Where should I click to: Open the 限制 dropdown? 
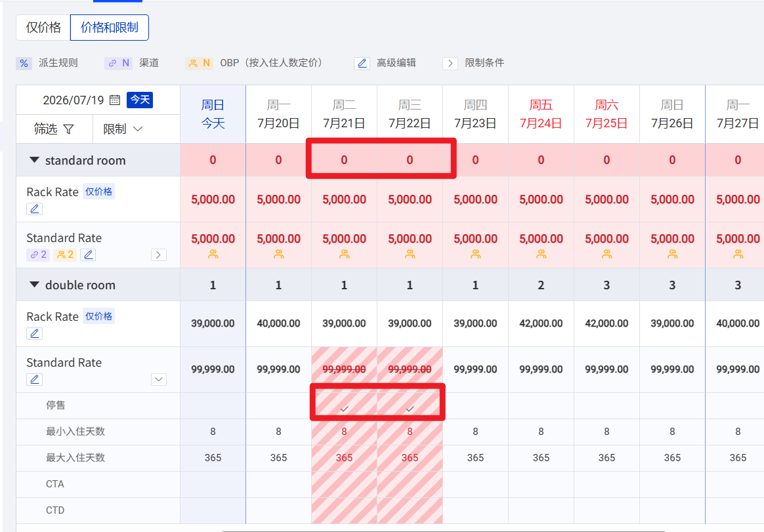(123, 129)
